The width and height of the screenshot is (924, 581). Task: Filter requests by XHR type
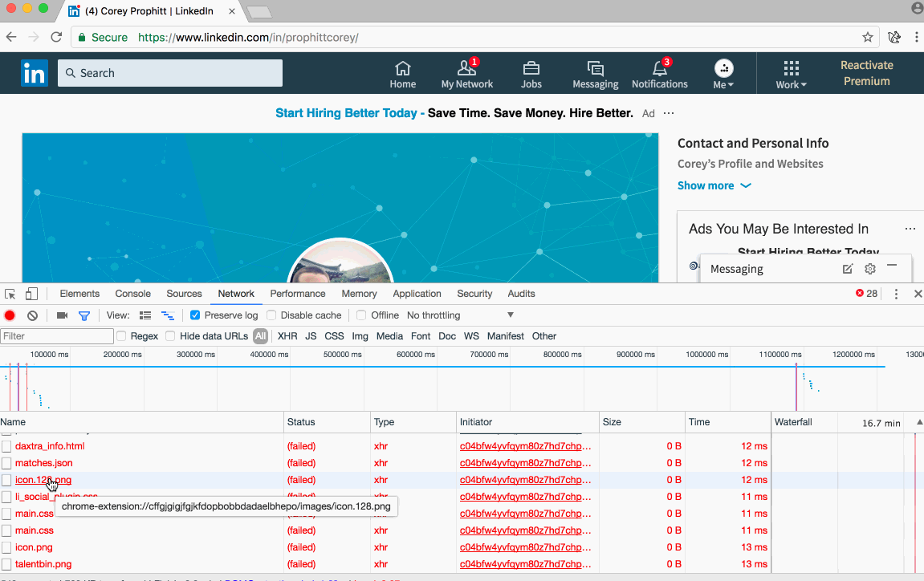287,336
